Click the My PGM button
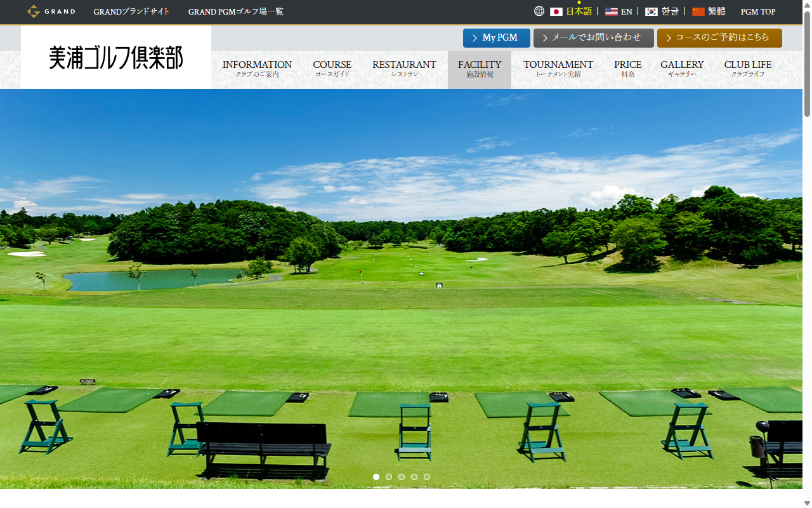 (497, 38)
